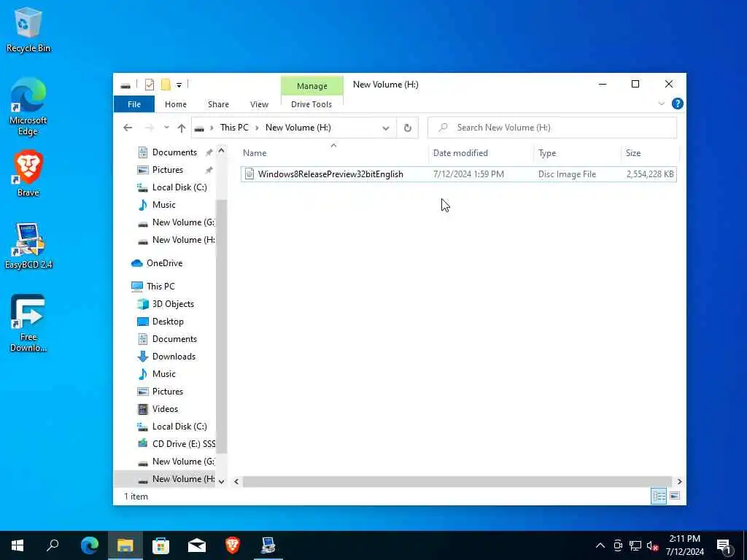Open the File ribbon tab
The width and height of the screenshot is (747, 560).
[134, 104]
